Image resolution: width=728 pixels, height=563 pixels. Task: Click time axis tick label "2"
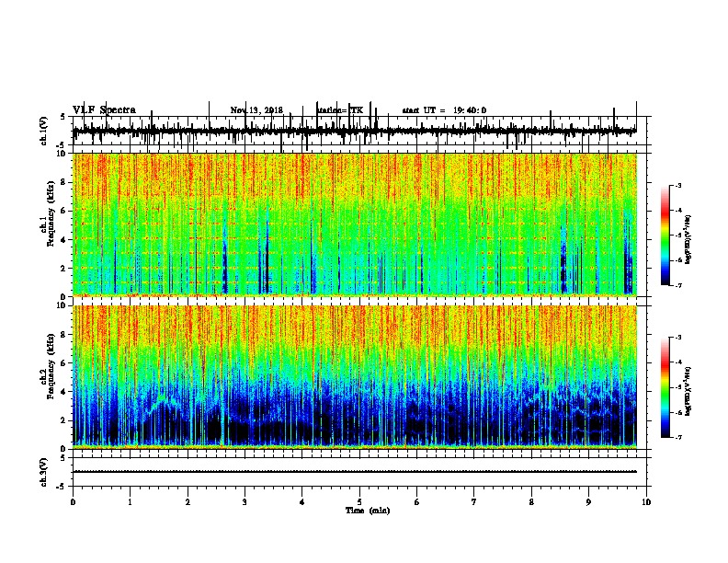coord(188,502)
